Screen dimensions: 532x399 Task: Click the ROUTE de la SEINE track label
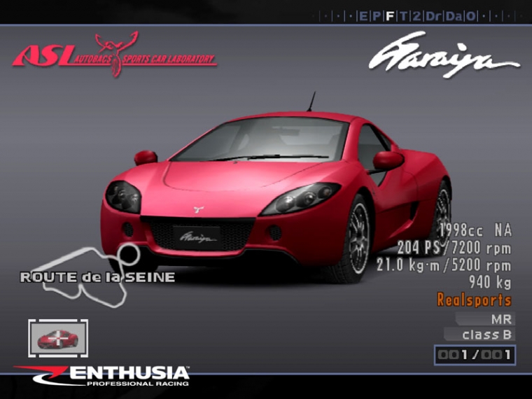[x=97, y=277]
